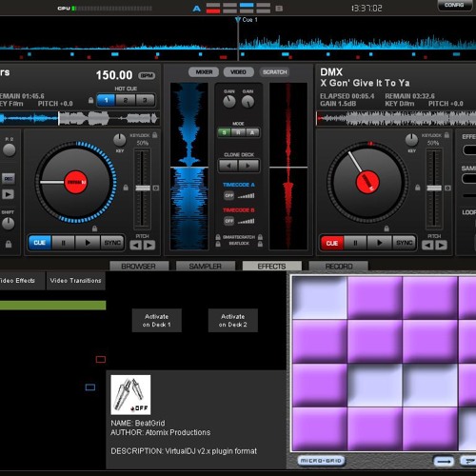
Task: Click Activate on Deck 1
Action: coord(157,321)
